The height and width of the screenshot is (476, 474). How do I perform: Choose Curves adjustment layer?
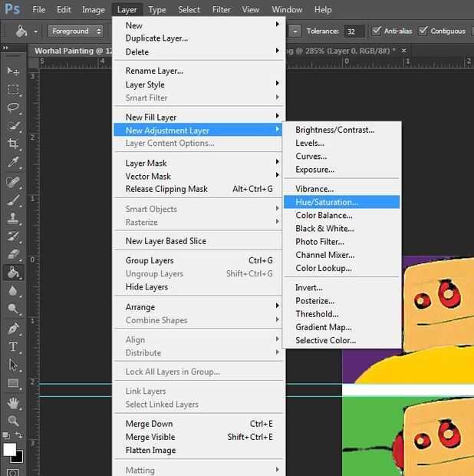(342, 156)
